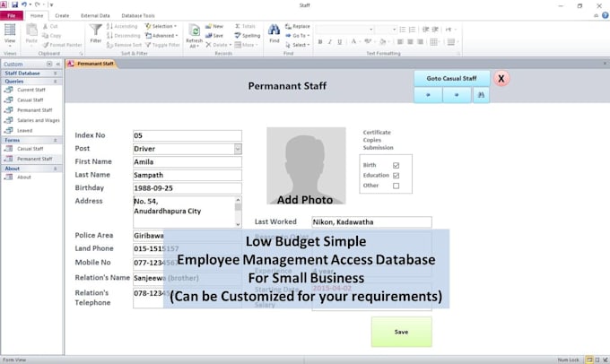Click the green Save button on the form
The height and width of the screenshot is (364, 610).
click(401, 332)
